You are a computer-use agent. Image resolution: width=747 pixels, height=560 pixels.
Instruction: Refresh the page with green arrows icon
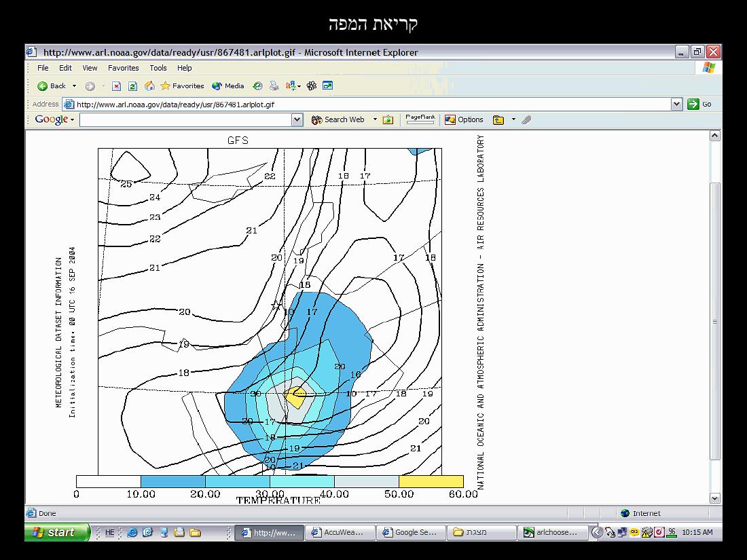click(x=133, y=86)
